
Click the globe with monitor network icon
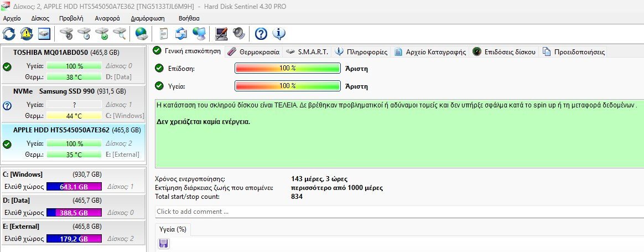pyautogui.click(x=199, y=33)
